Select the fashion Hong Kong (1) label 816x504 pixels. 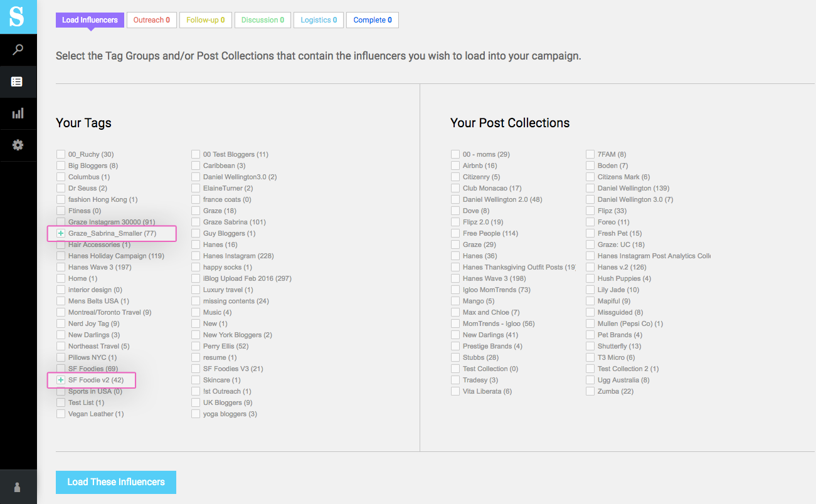click(103, 199)
